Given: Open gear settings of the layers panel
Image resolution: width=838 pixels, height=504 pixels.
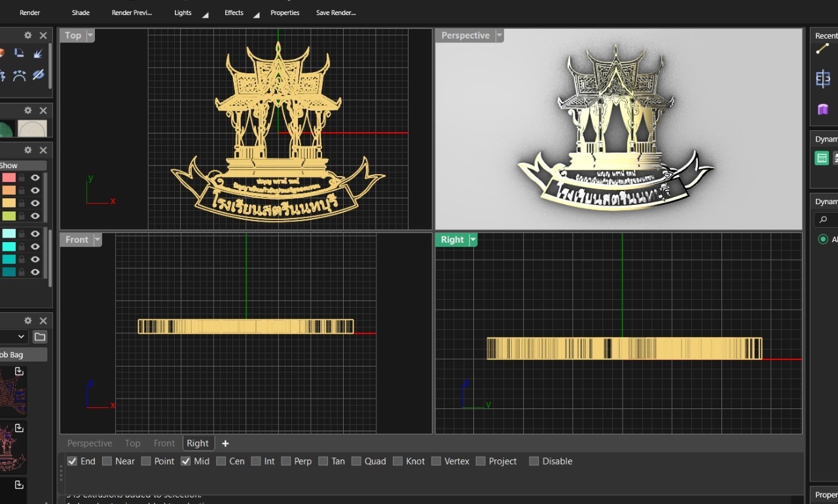Looking at the screenshot, I should point(27,150).
